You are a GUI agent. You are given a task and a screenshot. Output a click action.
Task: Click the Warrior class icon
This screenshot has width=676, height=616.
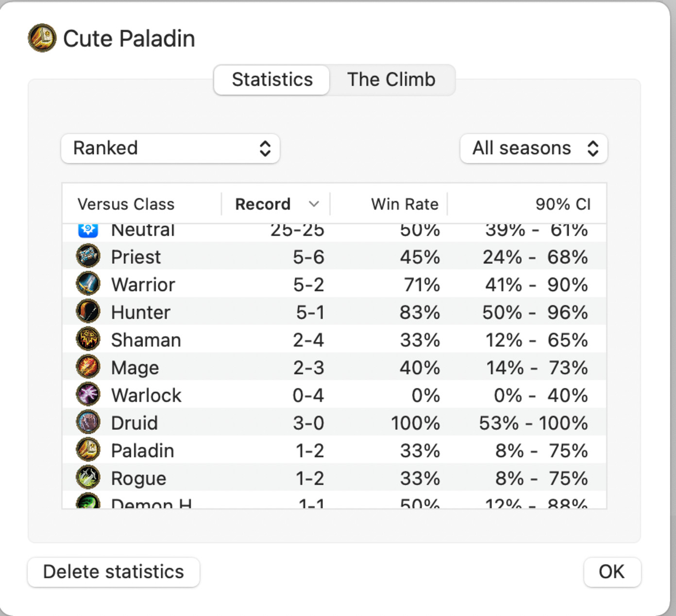coord(88,283)
